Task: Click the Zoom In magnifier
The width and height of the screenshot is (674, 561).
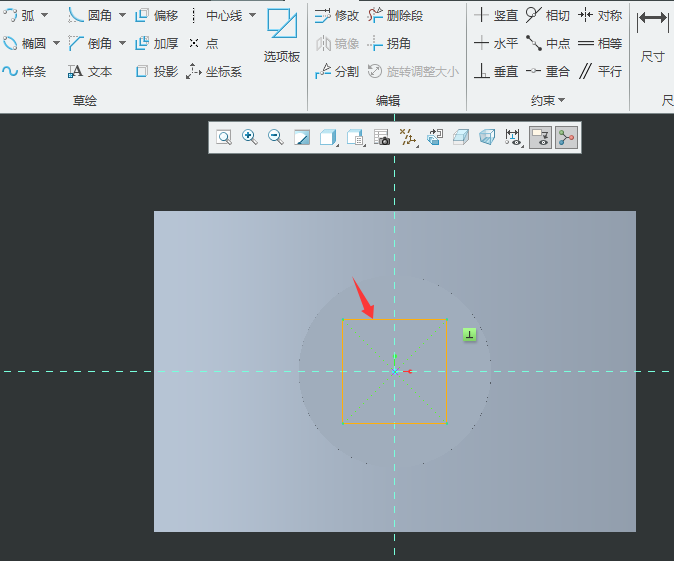Action: 250,138
